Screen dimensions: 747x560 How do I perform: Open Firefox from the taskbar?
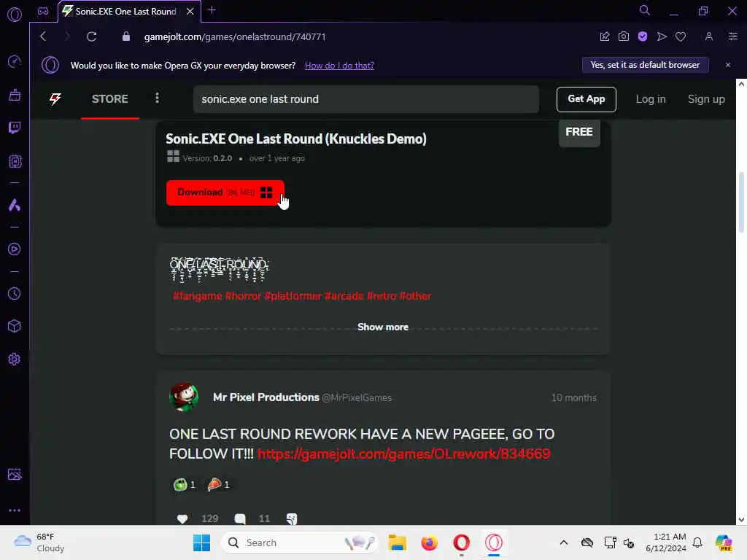pyautogui.click(x=429, y=542)
